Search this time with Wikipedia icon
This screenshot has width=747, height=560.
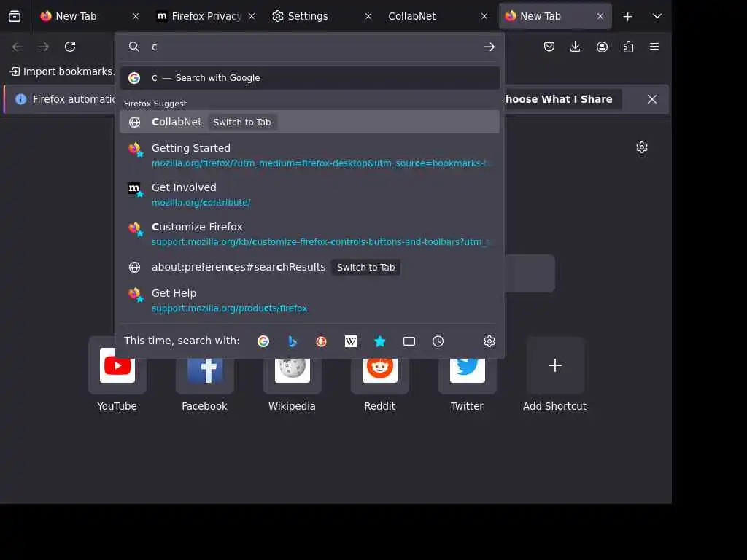pyautogui.click(x=351, y=341)
